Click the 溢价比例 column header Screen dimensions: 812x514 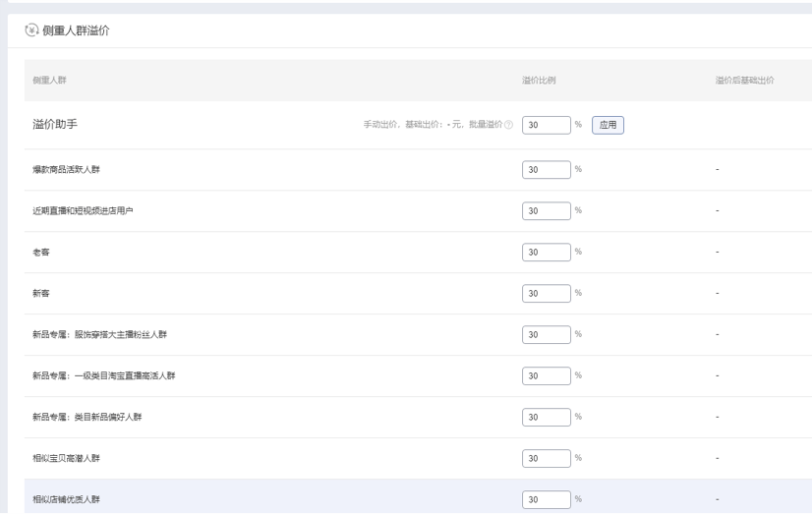pos(541,80)
